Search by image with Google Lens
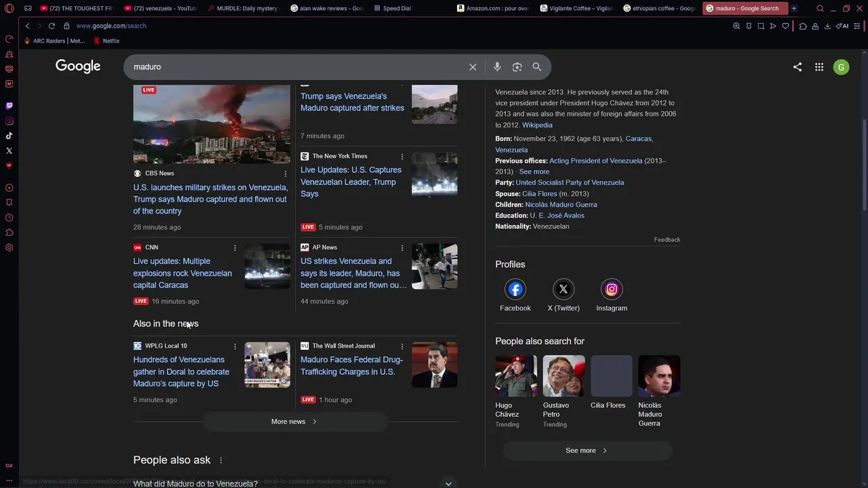The height and width of the screenshot is (488, 868). coord(517,67)
